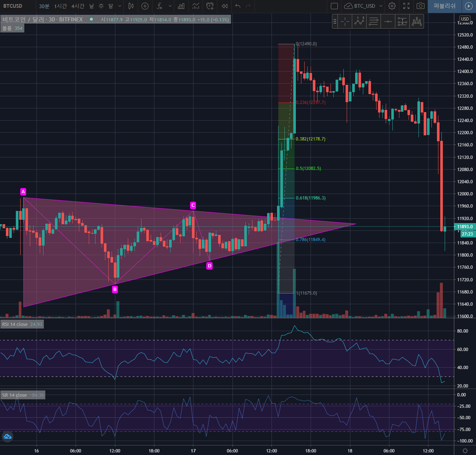Expand the indicators favorites dropdown arrow
This screenshot has height=455, width=476.
[170, 6]
